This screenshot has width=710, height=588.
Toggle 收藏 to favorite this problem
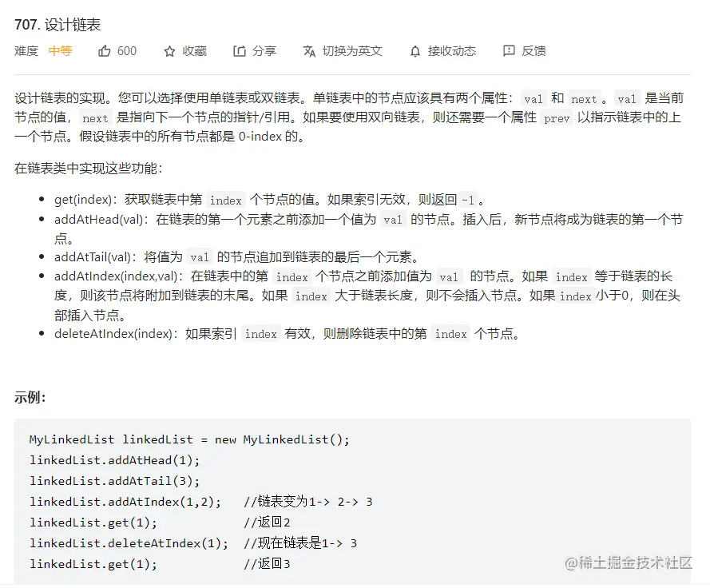(195, 51)
